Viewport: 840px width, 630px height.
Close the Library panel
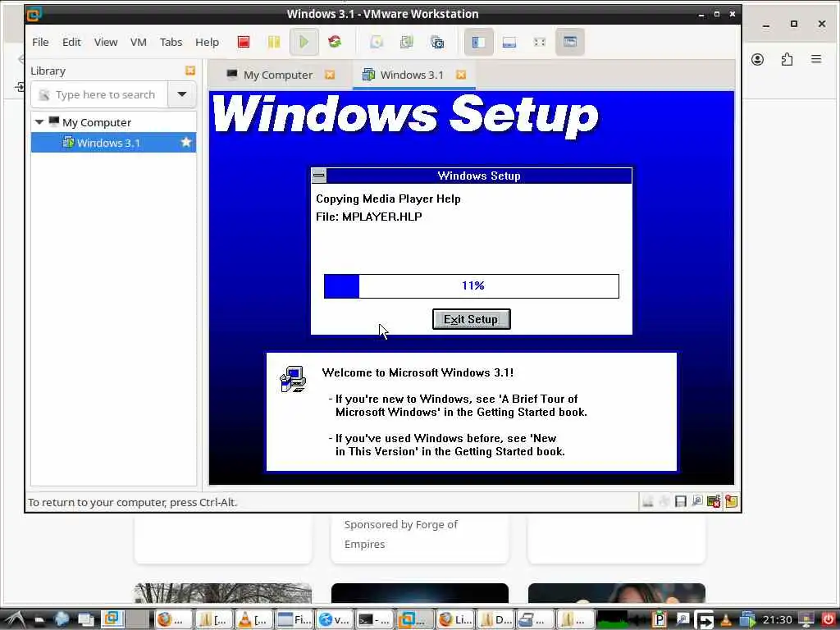point(189,71)
